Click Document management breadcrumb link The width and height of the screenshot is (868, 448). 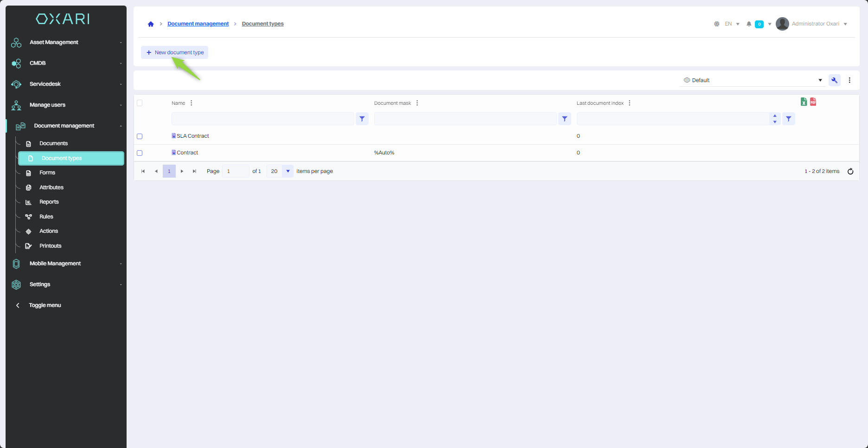[x=198, y=24]
